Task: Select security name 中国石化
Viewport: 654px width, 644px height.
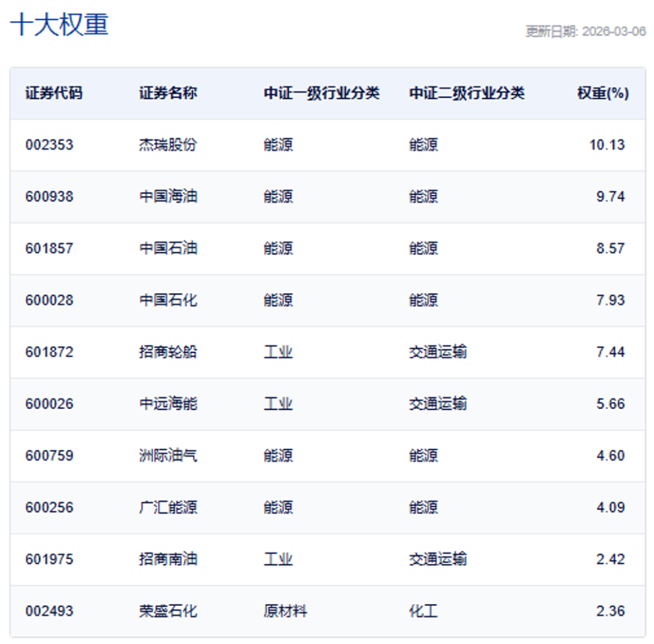Action: coord(168,300)
